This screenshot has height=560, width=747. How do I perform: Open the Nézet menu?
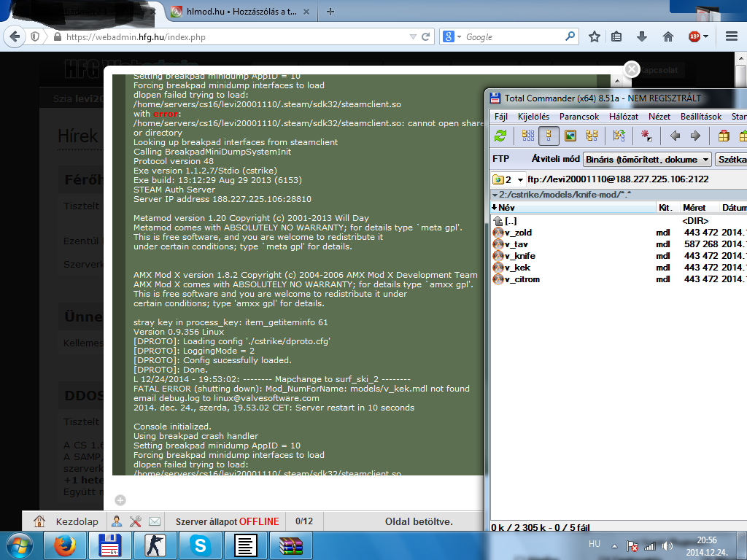tap(659, 116)
